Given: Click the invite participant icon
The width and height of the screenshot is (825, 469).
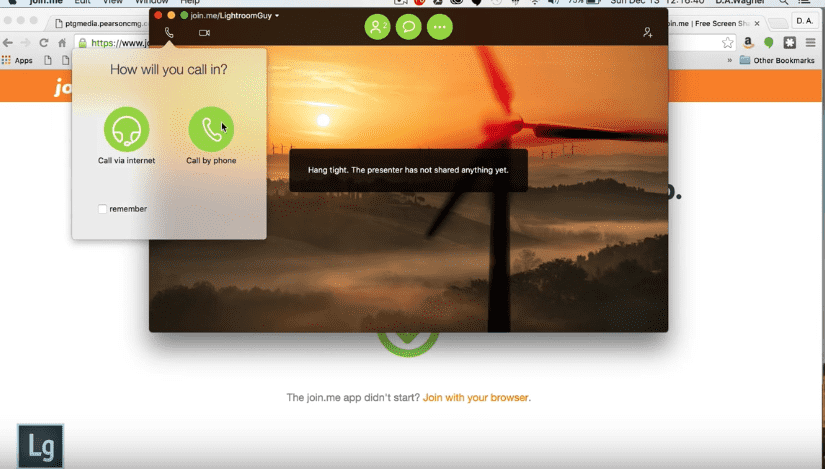Looking at the screenshot, I should click(648, 33).
